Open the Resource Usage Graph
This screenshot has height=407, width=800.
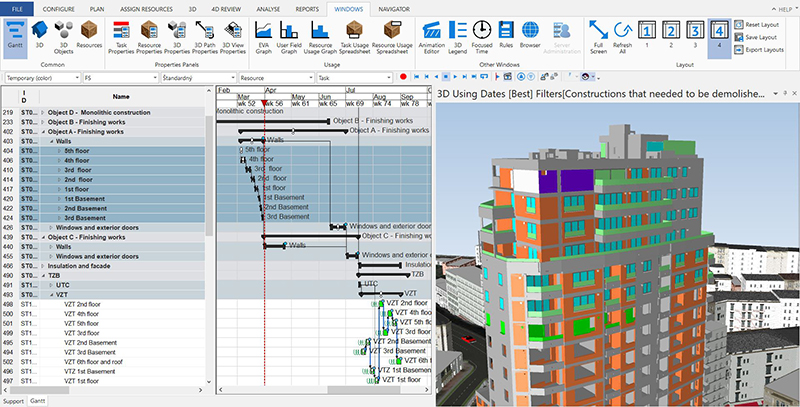pos(323,38)
